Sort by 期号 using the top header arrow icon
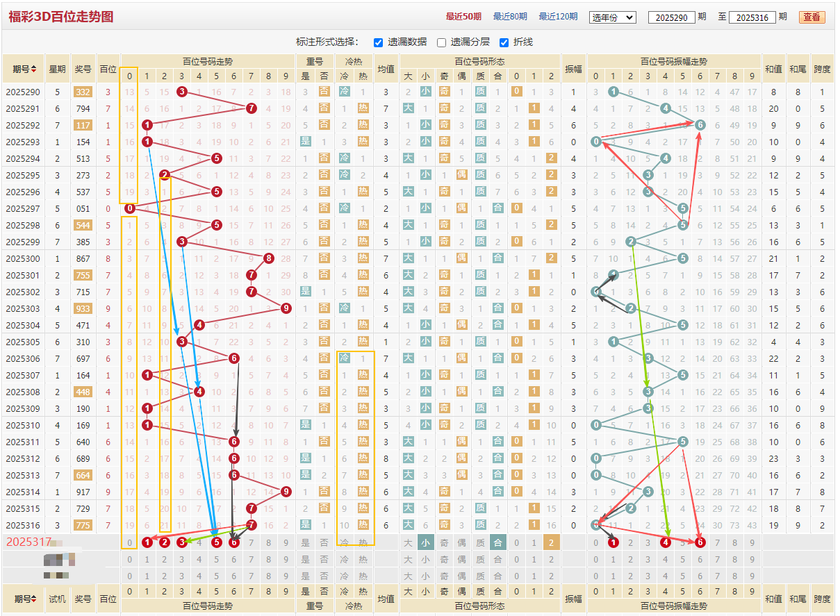The height and width of the screenshot is (616, 840). pos(33,69)
